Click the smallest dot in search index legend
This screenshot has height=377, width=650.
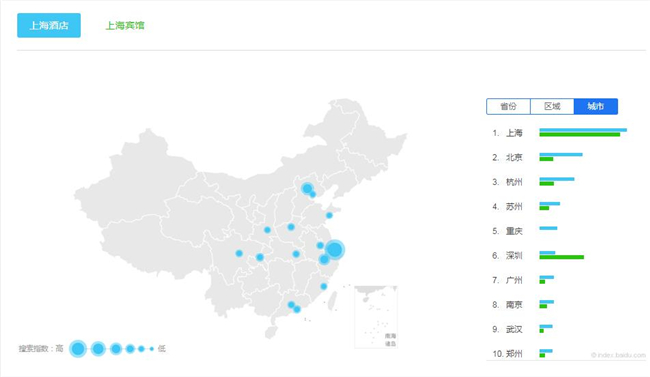point(152,349)
